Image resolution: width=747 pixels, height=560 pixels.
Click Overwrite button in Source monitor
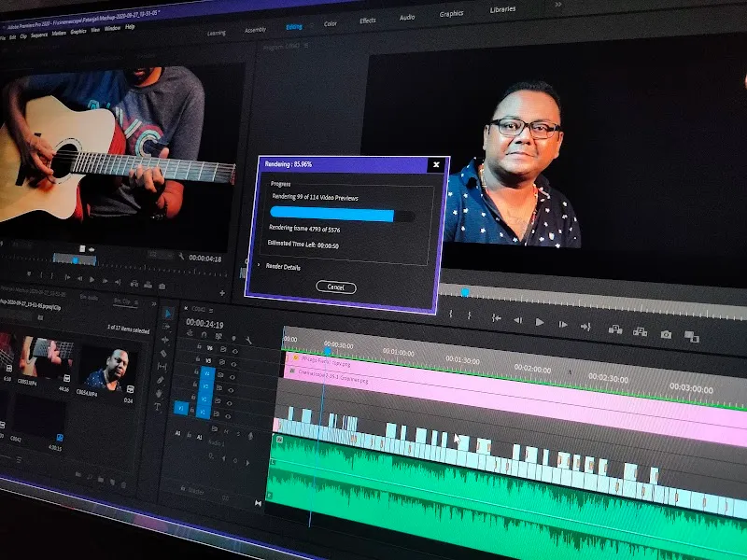point(148,285)
